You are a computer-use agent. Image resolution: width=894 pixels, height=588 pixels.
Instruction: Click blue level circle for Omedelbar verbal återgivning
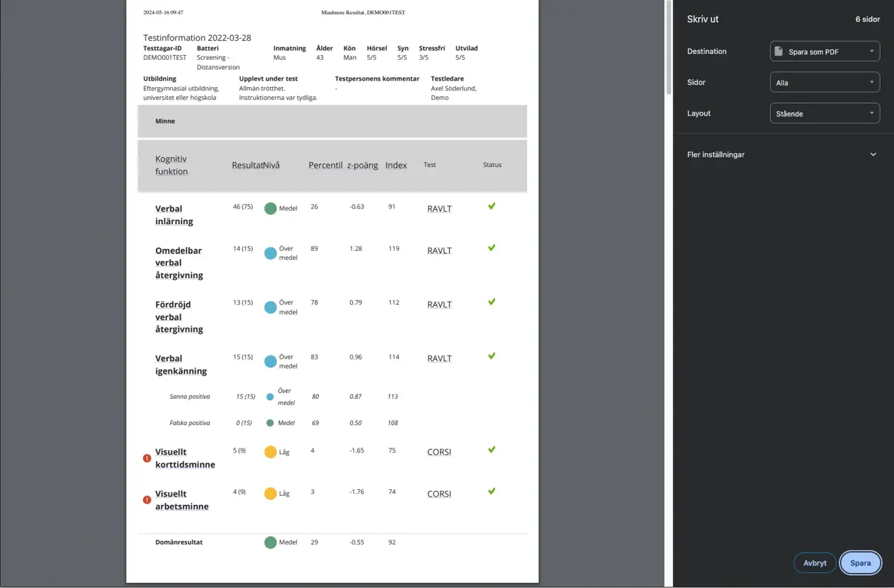click(270, 253)
